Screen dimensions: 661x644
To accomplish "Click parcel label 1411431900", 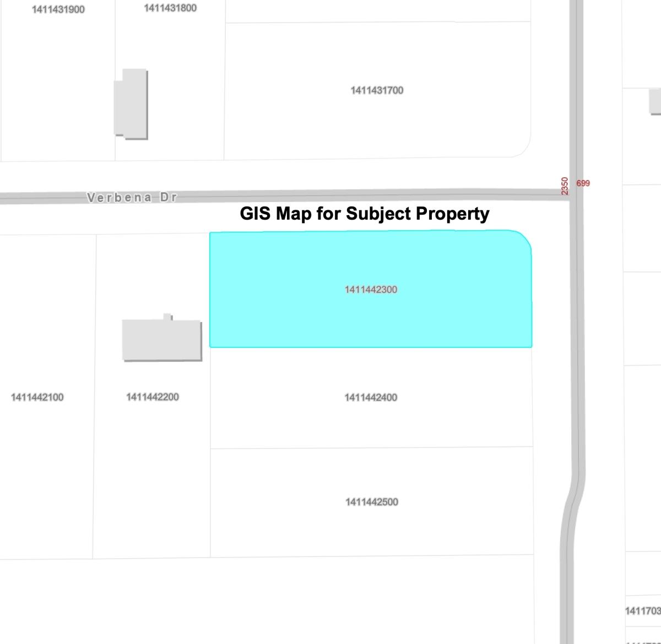I will (x=58, y=9).
